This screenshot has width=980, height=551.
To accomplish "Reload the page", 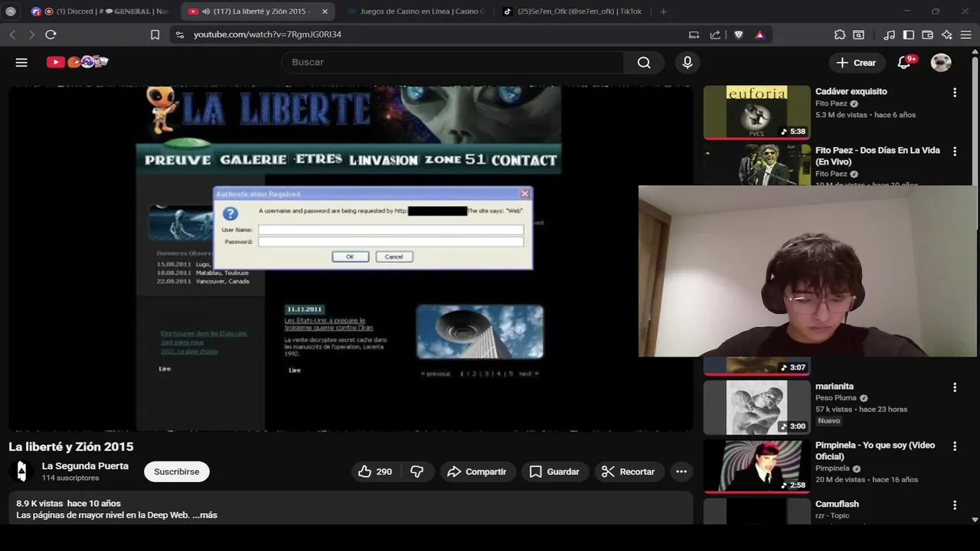I will coord(51,34).
